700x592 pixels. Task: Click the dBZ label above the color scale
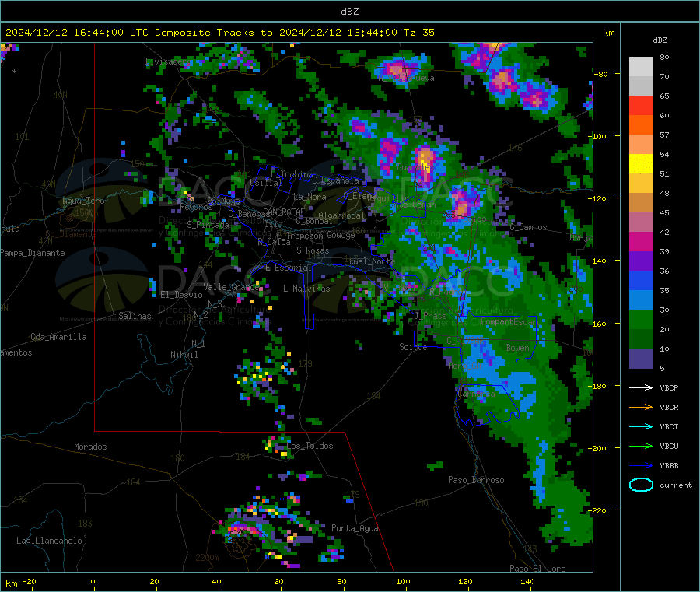coord(660,40)
